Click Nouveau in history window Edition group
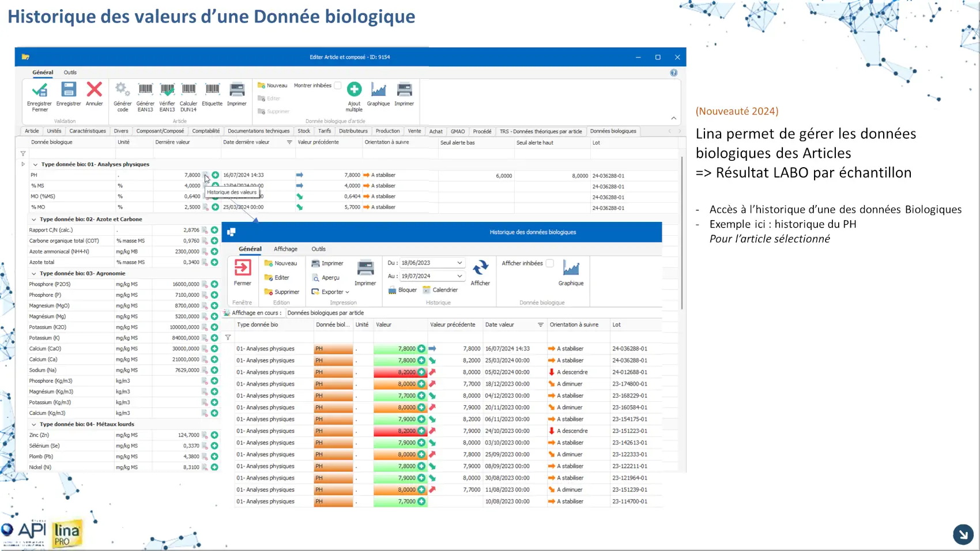 click(281, 263)
